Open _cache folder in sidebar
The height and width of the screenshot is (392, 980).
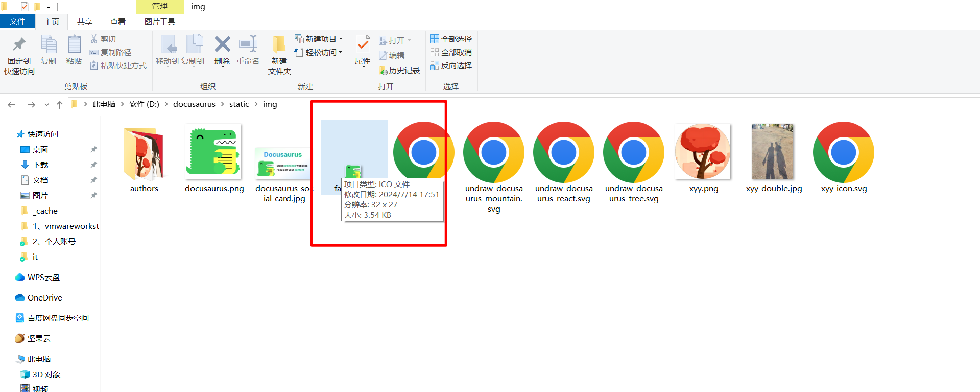(x=40, y=211)
